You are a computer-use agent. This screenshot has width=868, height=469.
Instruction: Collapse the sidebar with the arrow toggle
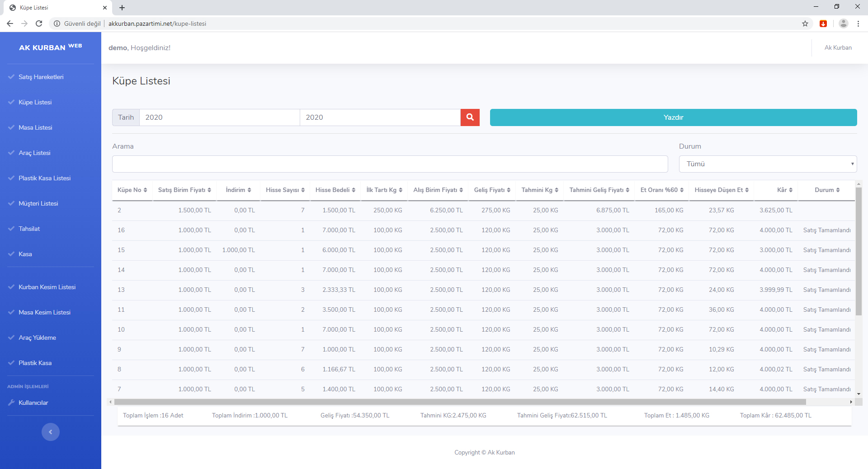point(51,432)
